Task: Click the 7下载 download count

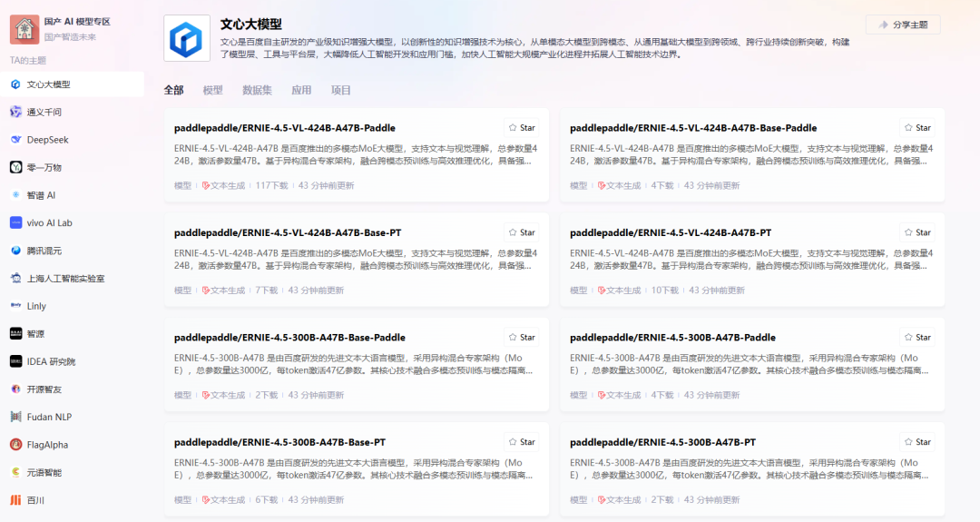Action: (267, 291)
